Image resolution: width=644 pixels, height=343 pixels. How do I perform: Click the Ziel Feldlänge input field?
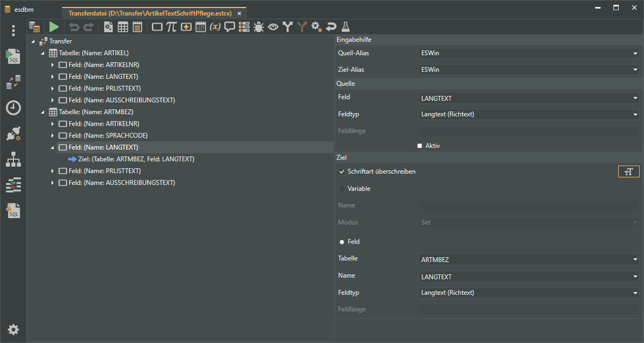[x=529, y=309]
